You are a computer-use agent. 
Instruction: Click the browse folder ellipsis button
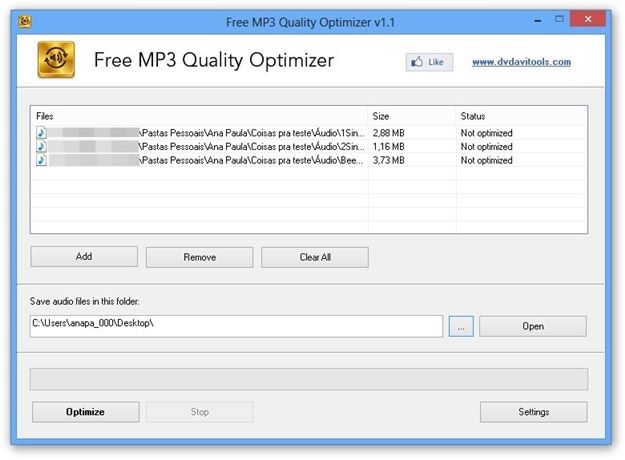coord(461,326)
